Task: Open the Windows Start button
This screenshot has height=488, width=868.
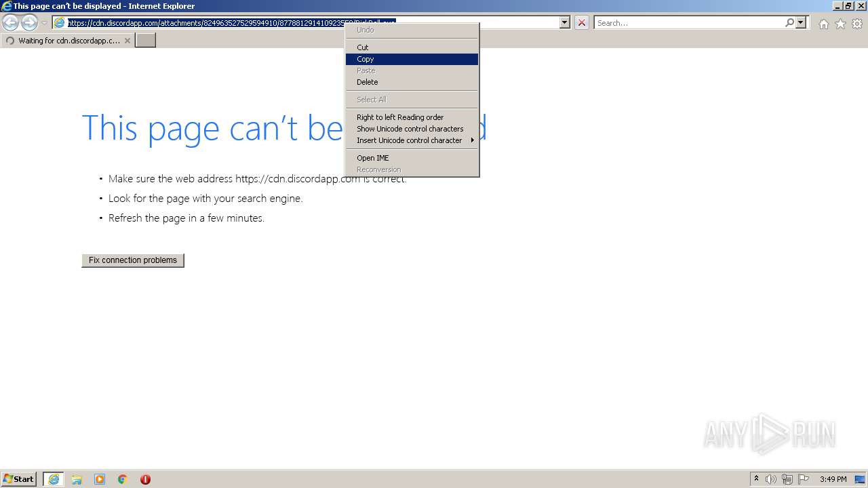Action: tap(19, 479)
